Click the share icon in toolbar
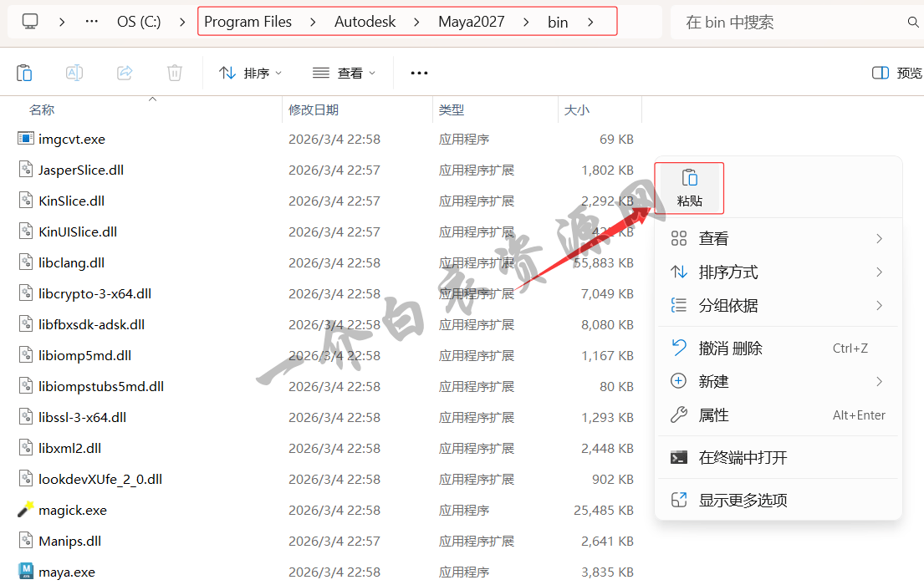The image size is (924, 585). [x=125, y=73]
